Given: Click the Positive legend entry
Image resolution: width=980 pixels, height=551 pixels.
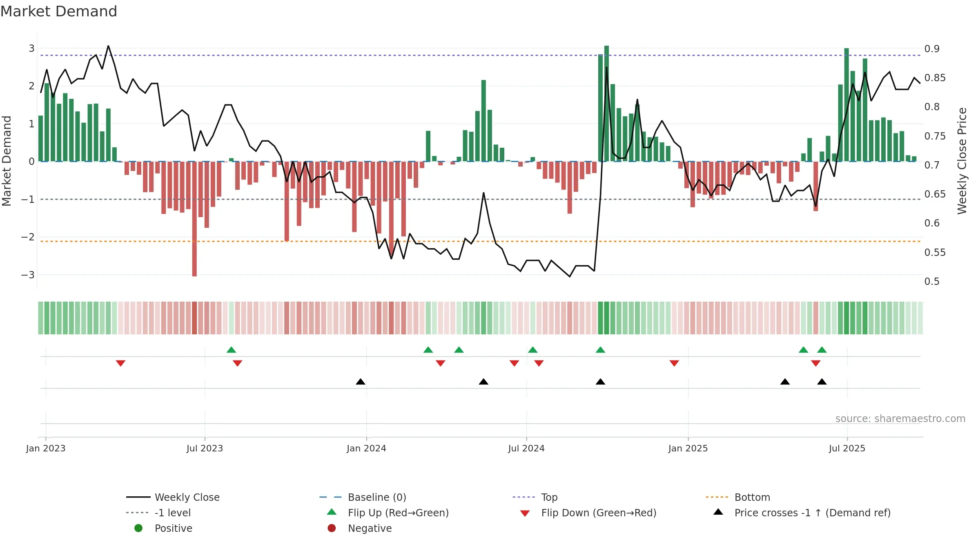Looking at the screenshot, I should pos(163,528).
